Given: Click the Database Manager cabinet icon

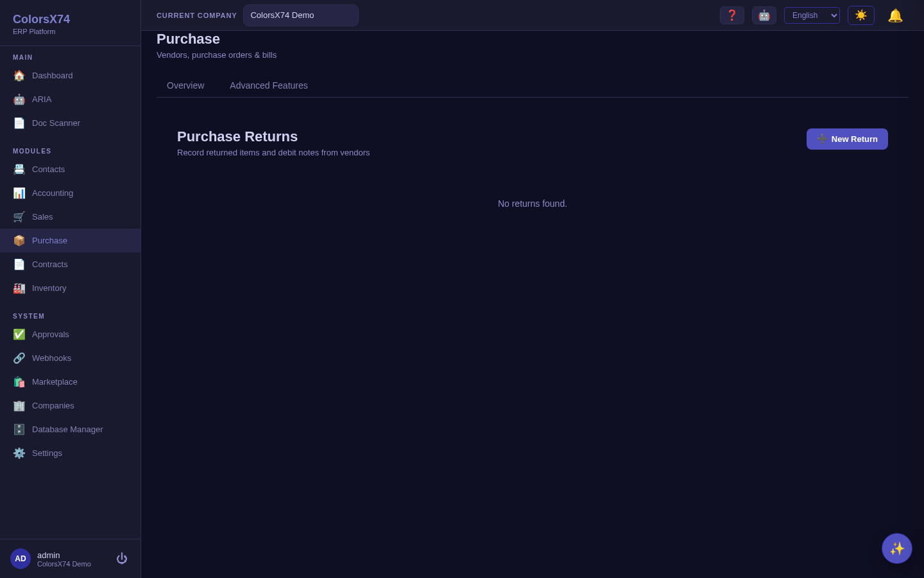Looking at the screenshot, I should tap(19, 430).
